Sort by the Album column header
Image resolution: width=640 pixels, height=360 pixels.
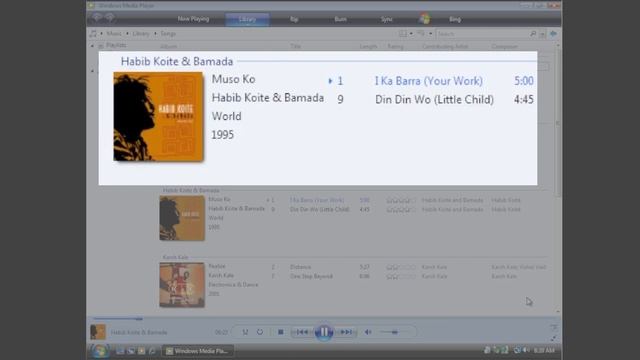pos(169,47)
